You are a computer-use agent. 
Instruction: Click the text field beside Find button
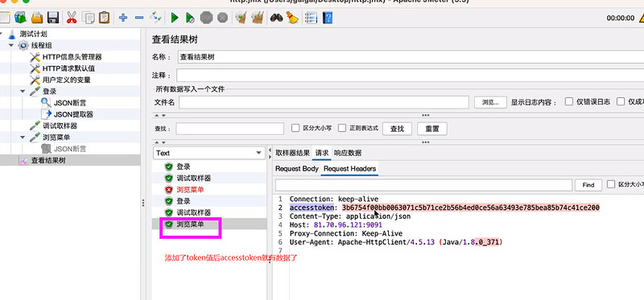423,185
